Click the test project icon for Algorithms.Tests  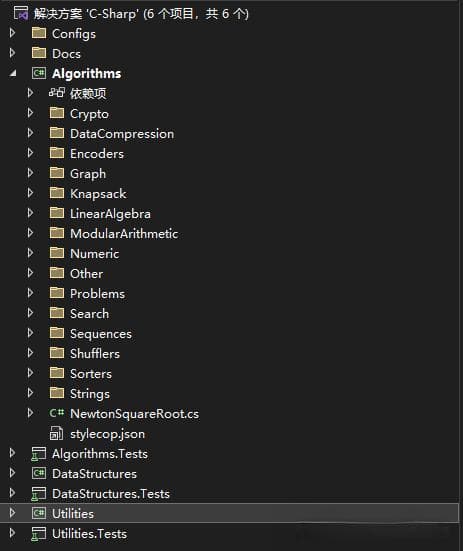[x=39, y=454]
